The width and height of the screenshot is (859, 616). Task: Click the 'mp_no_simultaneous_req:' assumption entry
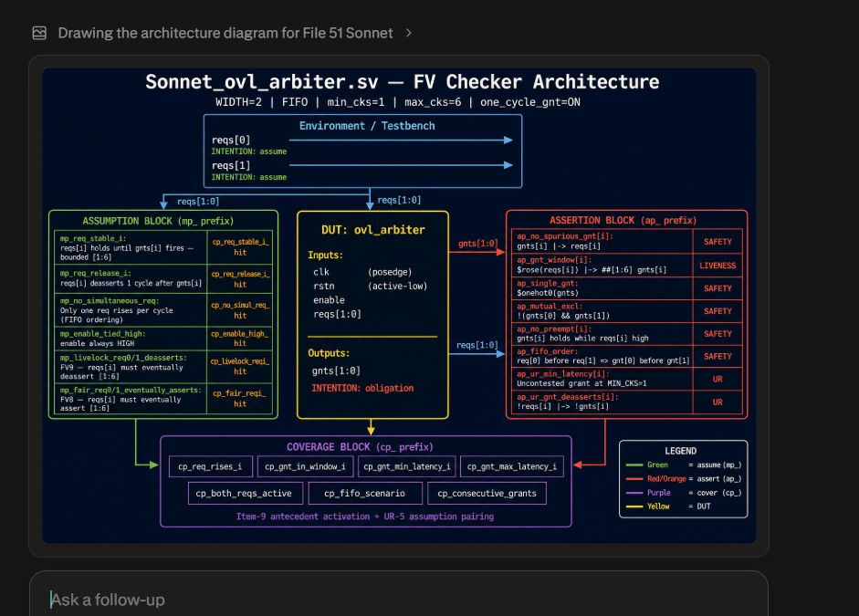[x=131, y=310]
